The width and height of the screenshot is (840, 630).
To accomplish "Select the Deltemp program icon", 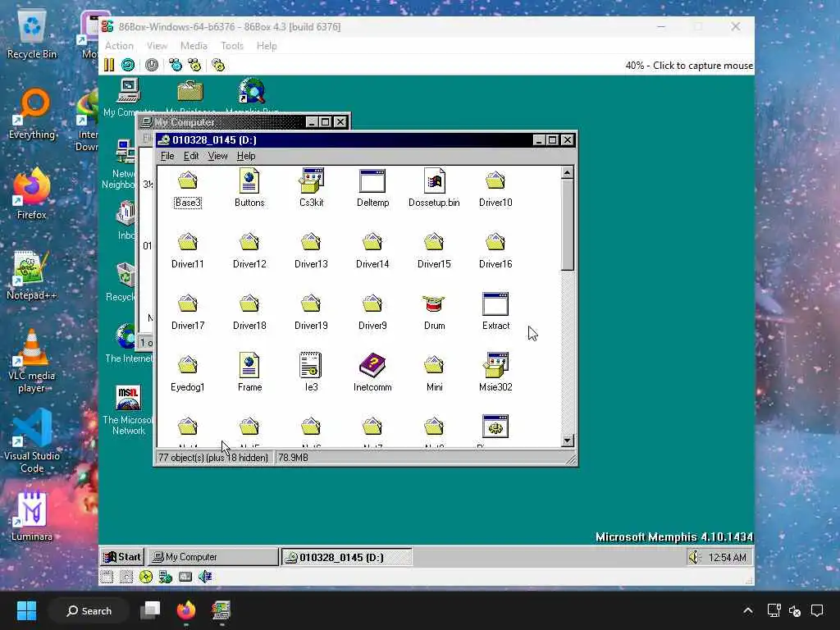I will [x=373, y=189].
